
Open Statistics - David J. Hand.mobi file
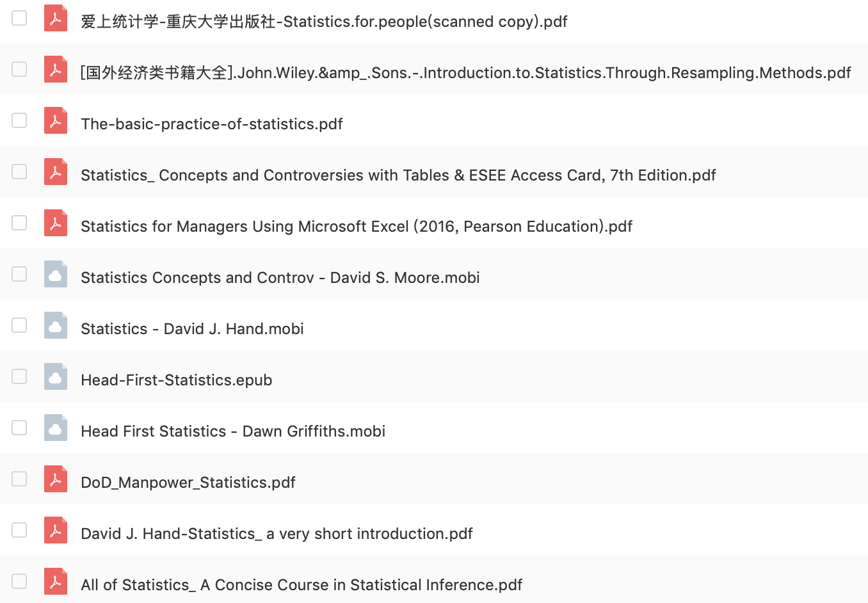(192, 329)
